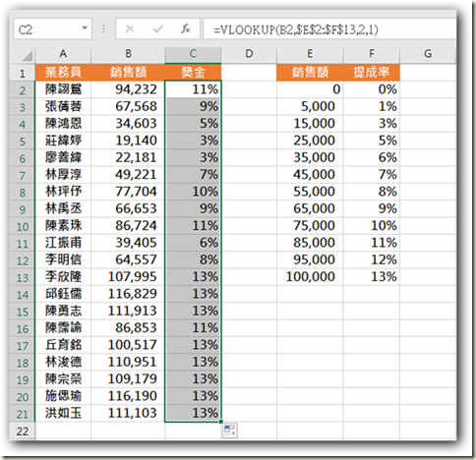Select row 13 header

tap(22, 277)
